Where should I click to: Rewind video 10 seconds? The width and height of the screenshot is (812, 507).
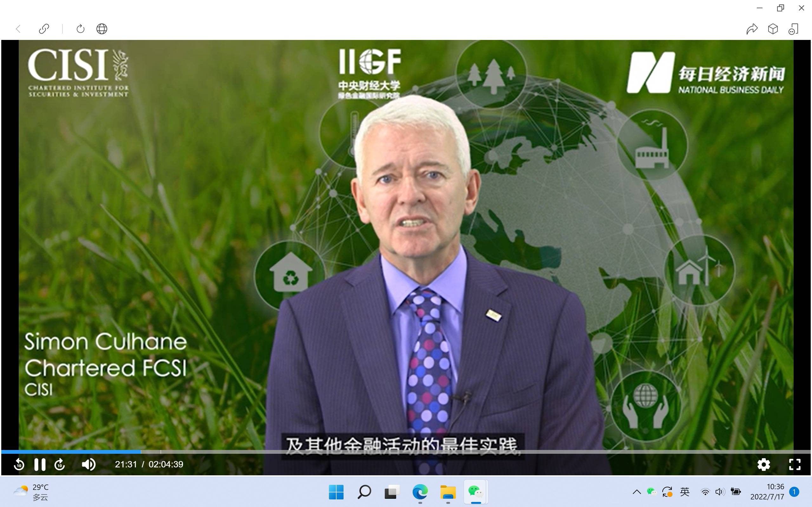tap(19, 465)
